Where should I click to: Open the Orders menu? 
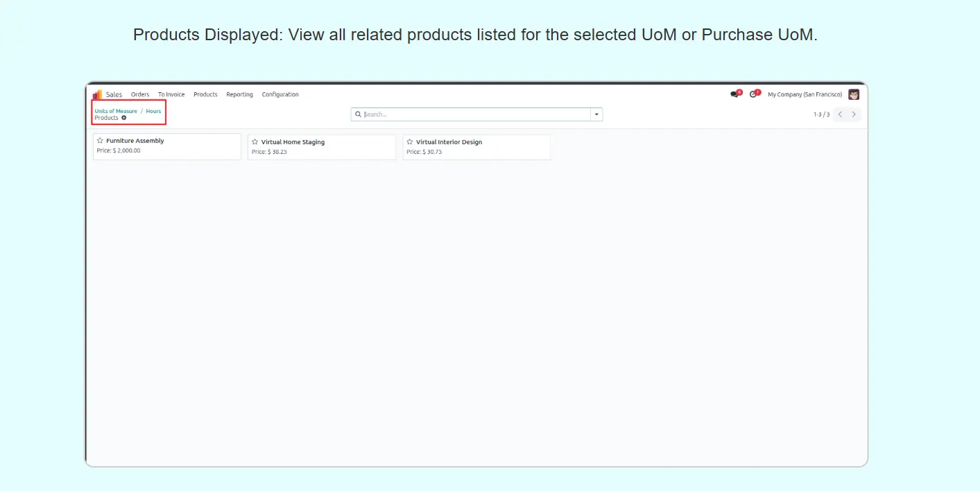(140, 94)
